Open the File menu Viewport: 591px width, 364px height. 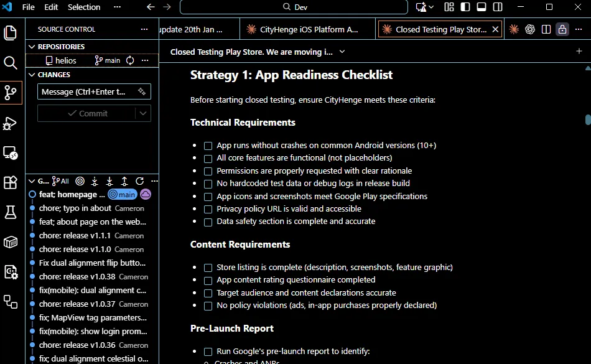point(28,7)
